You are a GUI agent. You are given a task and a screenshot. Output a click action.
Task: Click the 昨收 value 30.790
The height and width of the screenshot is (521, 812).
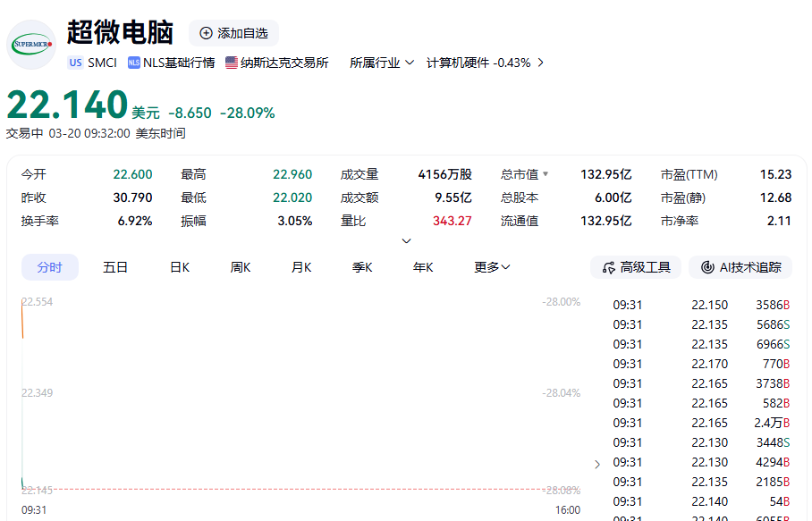coord(132,197)
